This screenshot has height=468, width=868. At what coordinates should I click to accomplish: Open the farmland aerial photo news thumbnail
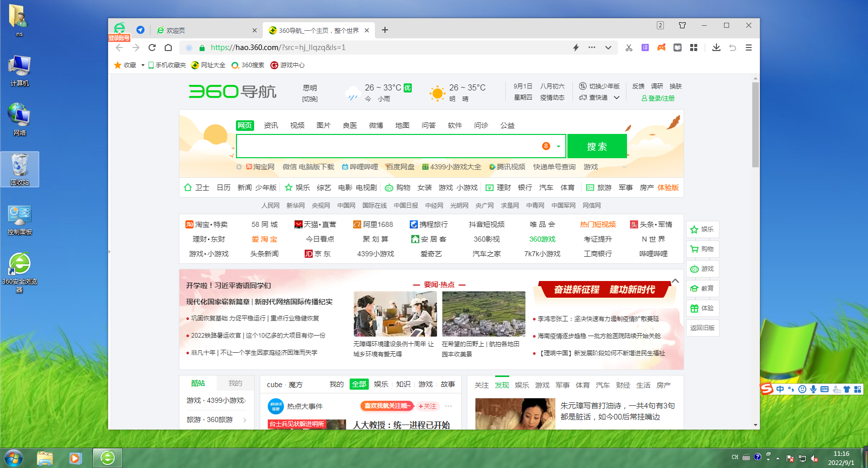tap(484, 314)
